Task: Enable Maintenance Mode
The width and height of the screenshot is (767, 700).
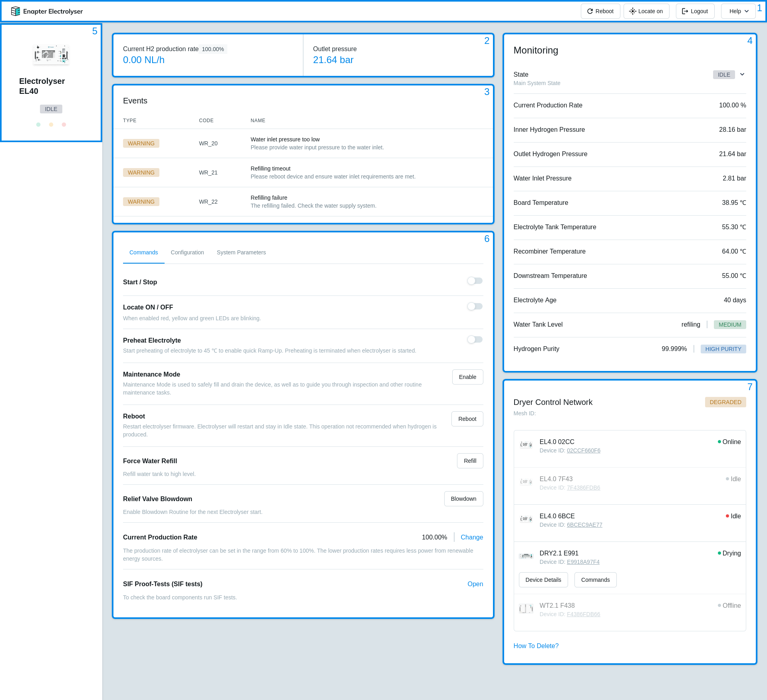Action: tap(467, 377)
